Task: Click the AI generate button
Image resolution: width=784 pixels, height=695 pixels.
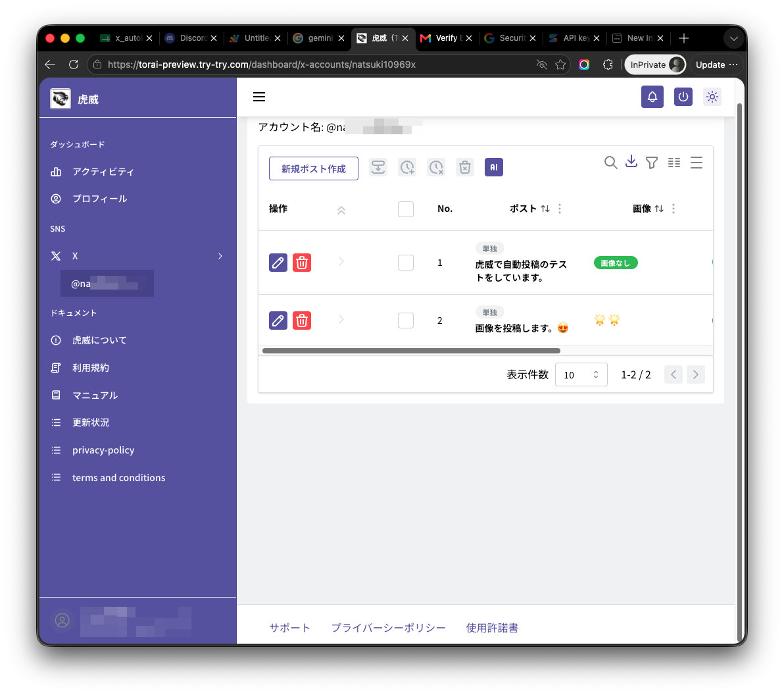Action: coord(493,167)
